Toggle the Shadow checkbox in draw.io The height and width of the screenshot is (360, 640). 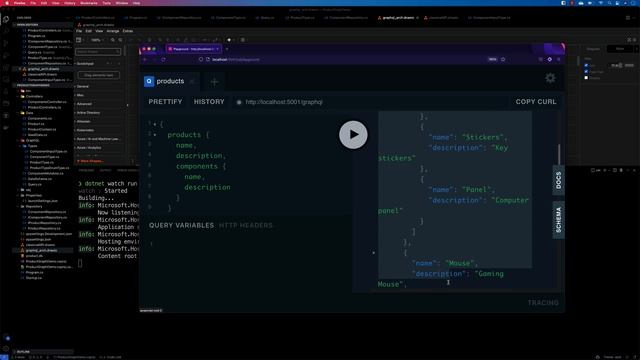[x=586, y=78]
